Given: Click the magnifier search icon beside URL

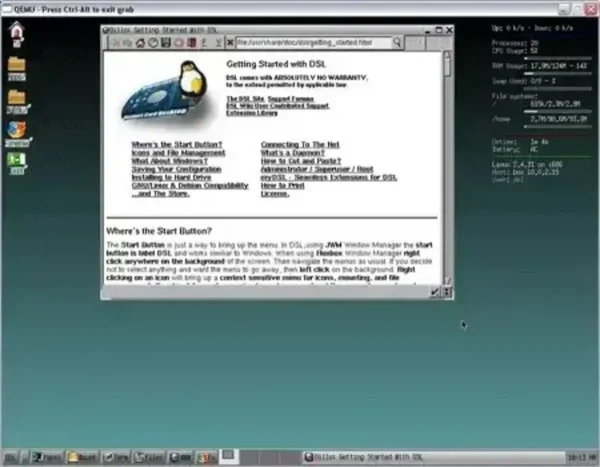Looking at the screenshot, I should (x=397, y=42).
